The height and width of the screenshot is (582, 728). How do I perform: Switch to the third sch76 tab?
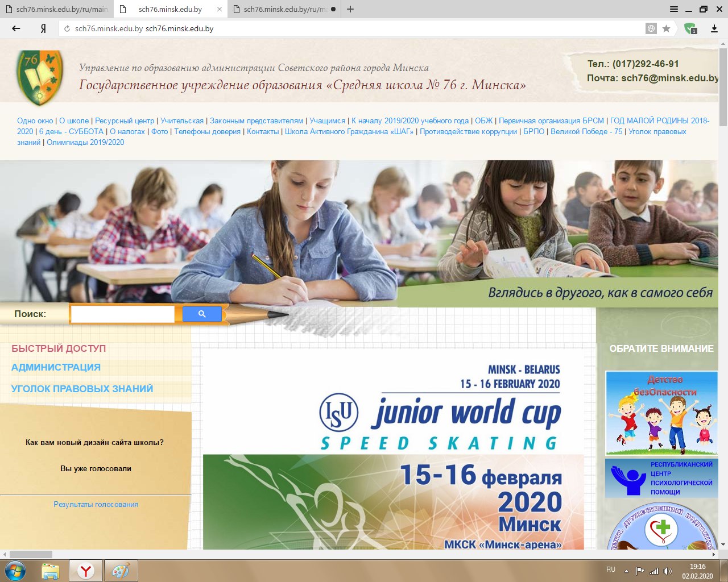click(x=284, y=9)
